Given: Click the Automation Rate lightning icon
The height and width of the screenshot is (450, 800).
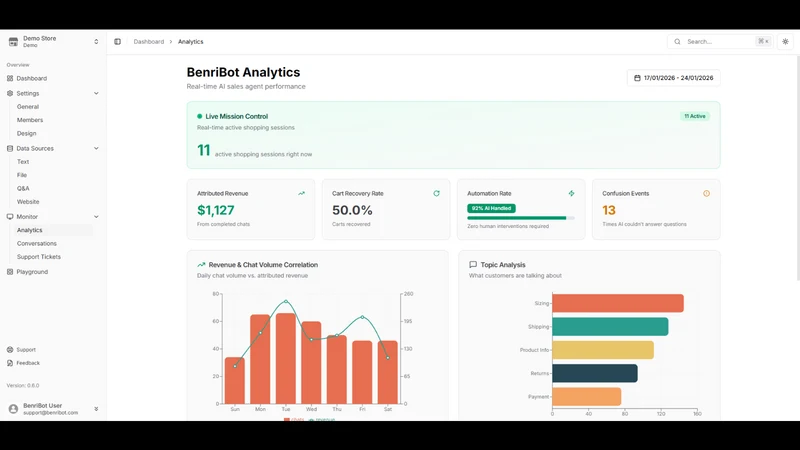Looking at the screenshot, I should (x=571, y=193).
